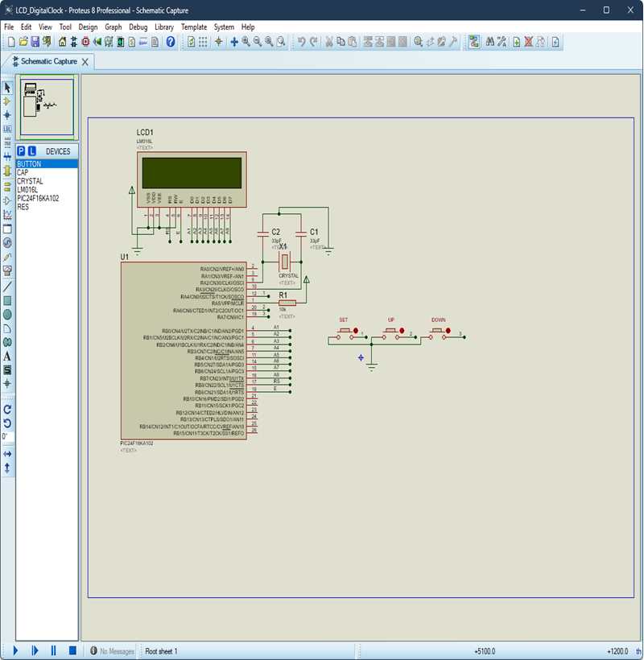Choose the 2D graphics Text tool
The width and height of the screenshot is (644, 660).
[x=8, y=357]
